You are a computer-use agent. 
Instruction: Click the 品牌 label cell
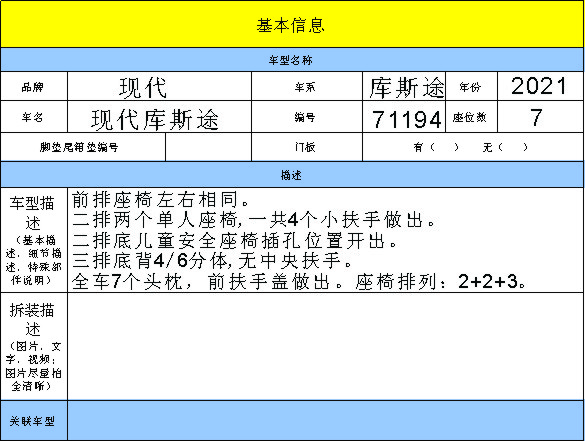(x=34, y=86)
